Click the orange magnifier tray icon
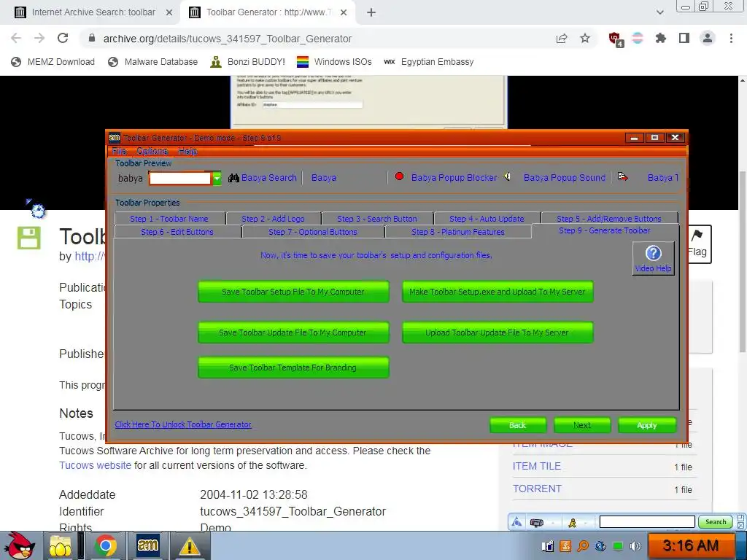 coord(583,546)
